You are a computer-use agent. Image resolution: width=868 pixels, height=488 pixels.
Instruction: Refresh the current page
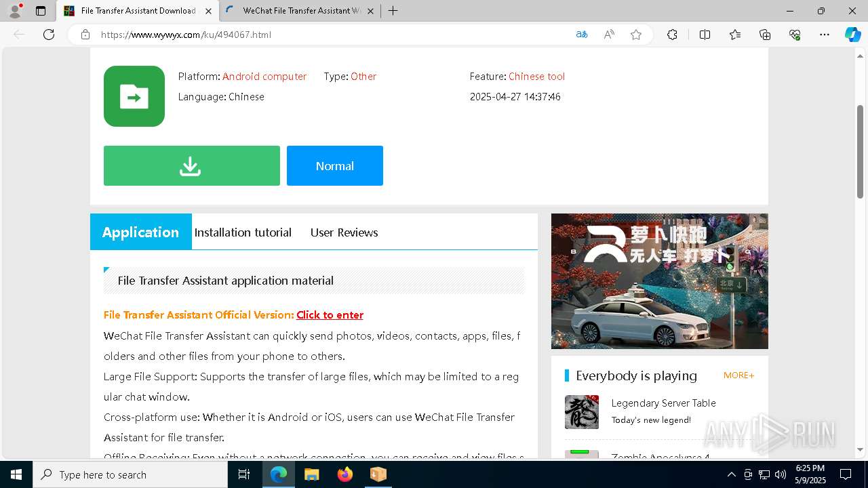pyautogui.click(x=49, y=35)
